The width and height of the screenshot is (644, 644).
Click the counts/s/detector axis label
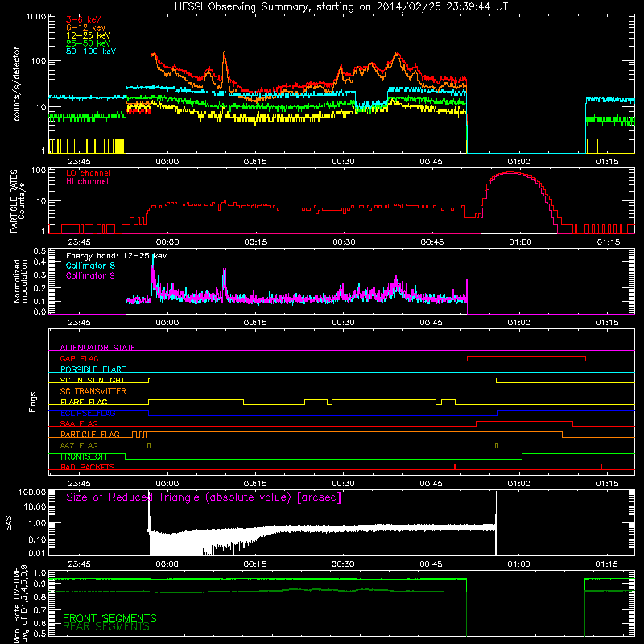pos(16,84)
